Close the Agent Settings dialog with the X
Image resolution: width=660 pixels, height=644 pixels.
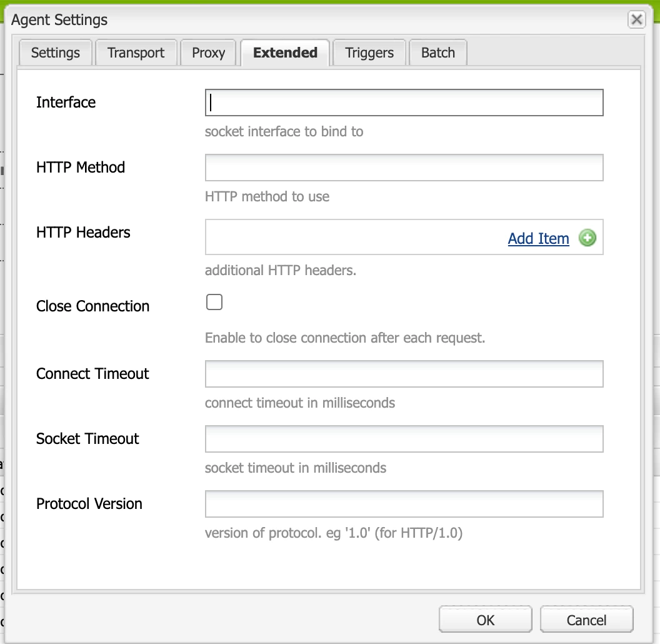coord(636,19)
